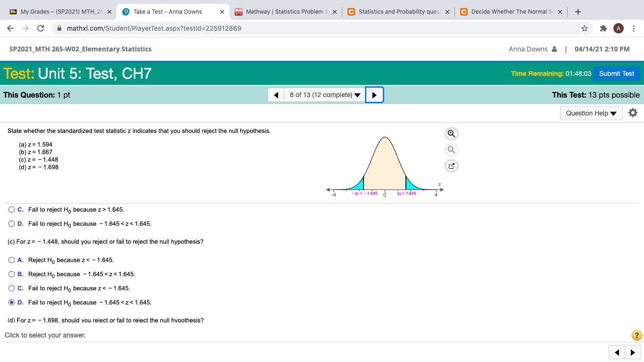Click the yellow help question mark icon
The width and height of the screenshot is (644, 362).
click(x=636, y=335)
